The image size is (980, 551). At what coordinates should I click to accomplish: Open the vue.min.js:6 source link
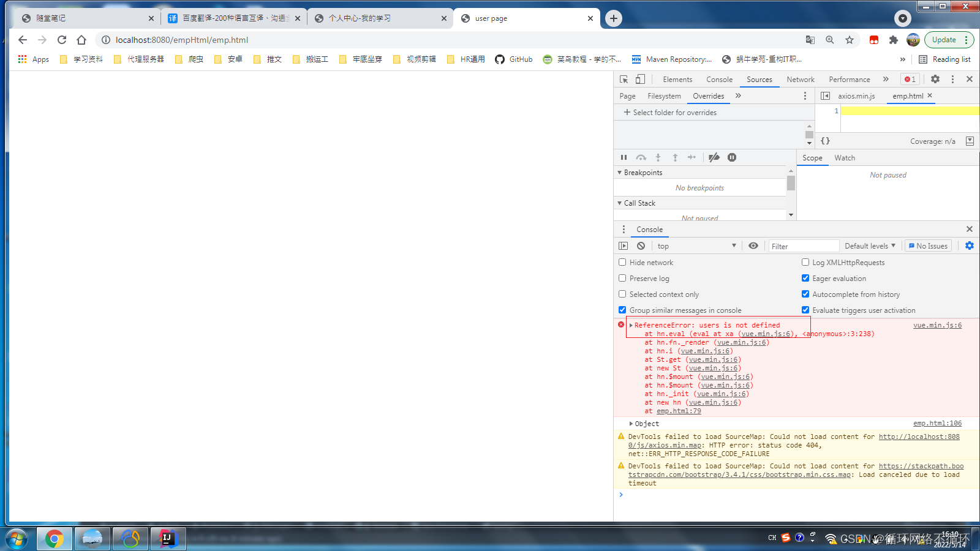(937, 325)
